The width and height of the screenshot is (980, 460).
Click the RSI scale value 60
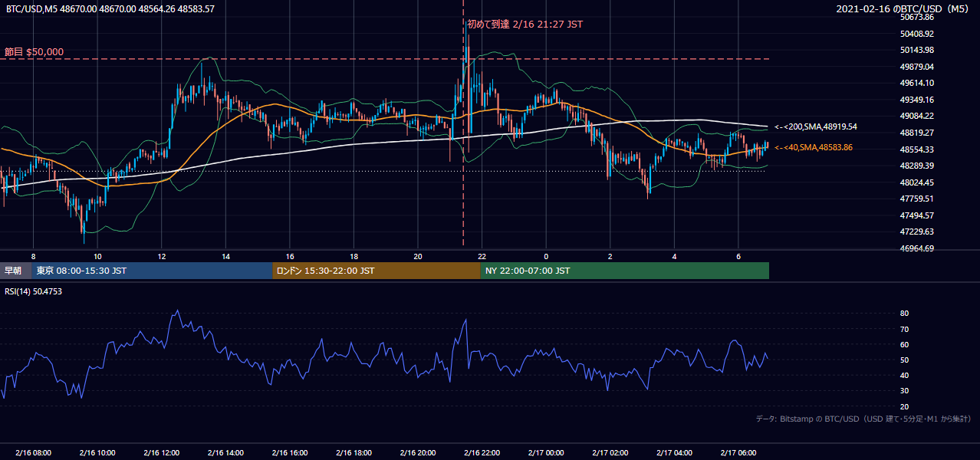904,344
